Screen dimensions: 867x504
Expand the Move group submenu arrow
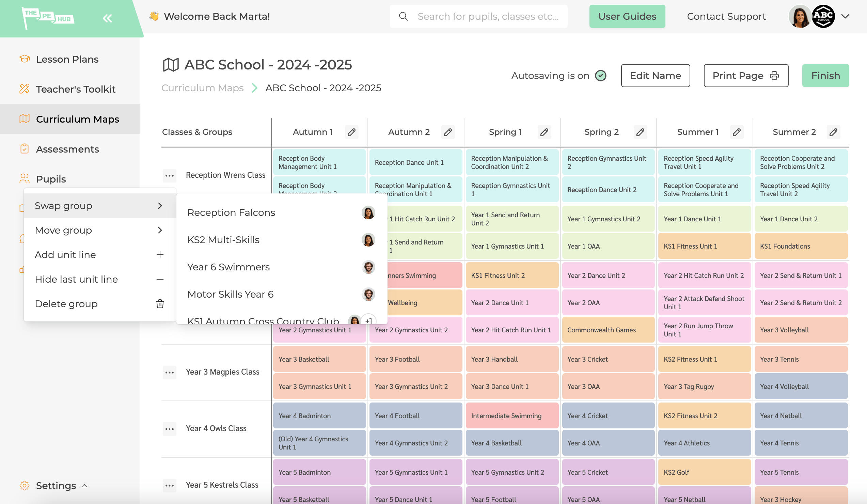tap(160, 230)
